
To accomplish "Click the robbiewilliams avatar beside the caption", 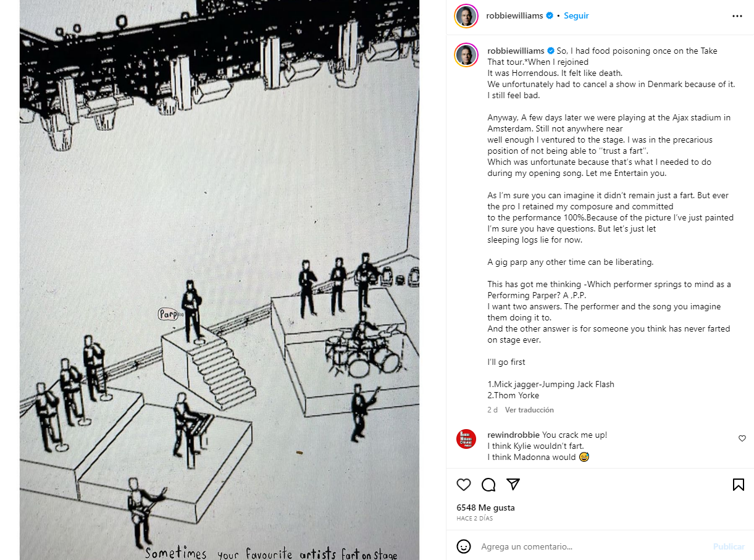I will (x=466, y=55).
